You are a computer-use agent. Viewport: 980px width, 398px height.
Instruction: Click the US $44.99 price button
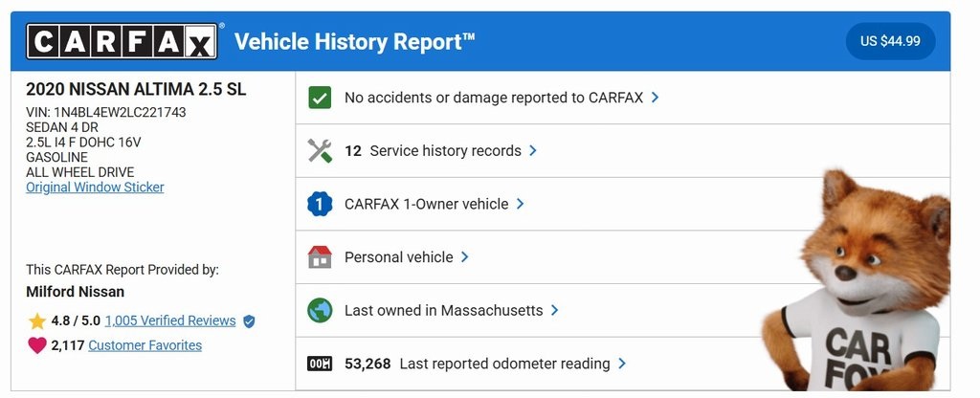tap(890, 41)
